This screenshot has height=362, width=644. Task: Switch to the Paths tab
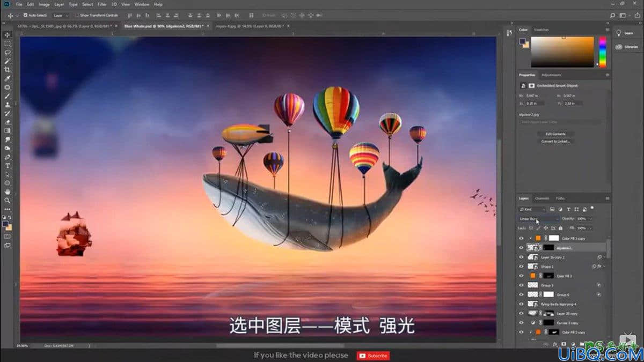click(560, 198)
